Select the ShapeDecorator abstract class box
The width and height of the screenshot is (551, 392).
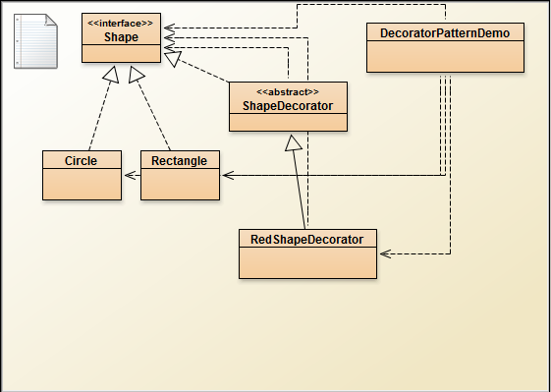pos(288,107)
